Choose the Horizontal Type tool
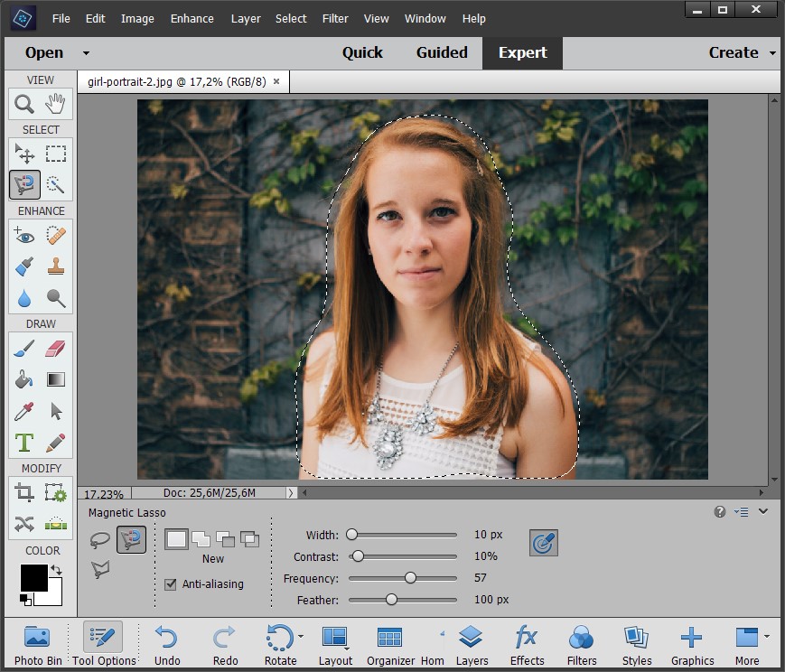Viewport: 785px width, 672px height. (x=24, y=443)
